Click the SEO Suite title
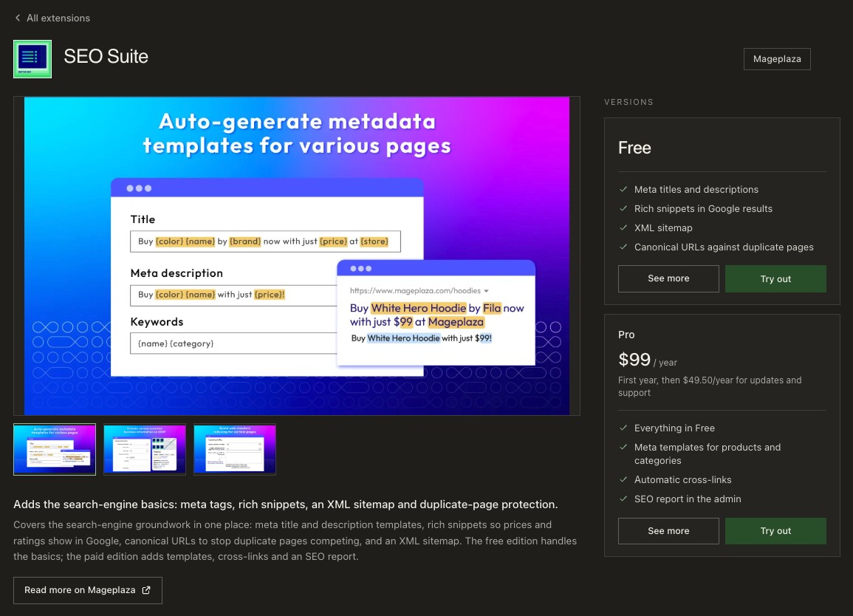The width and height of the screenshot is (853, 616). [106, 57]
